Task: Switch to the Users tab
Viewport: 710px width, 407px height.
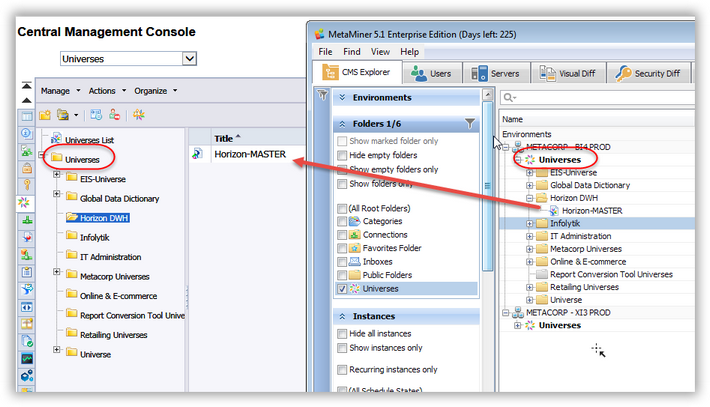Action: (432, 73)
